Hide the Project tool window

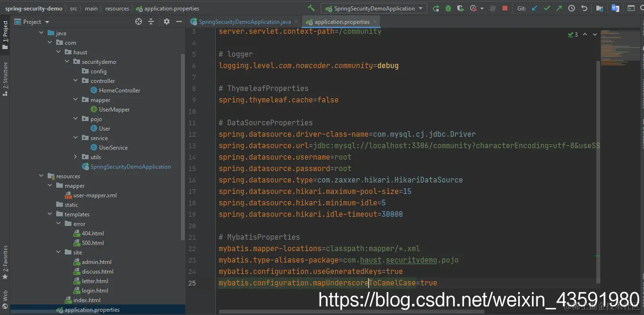[x=179, y=21]
